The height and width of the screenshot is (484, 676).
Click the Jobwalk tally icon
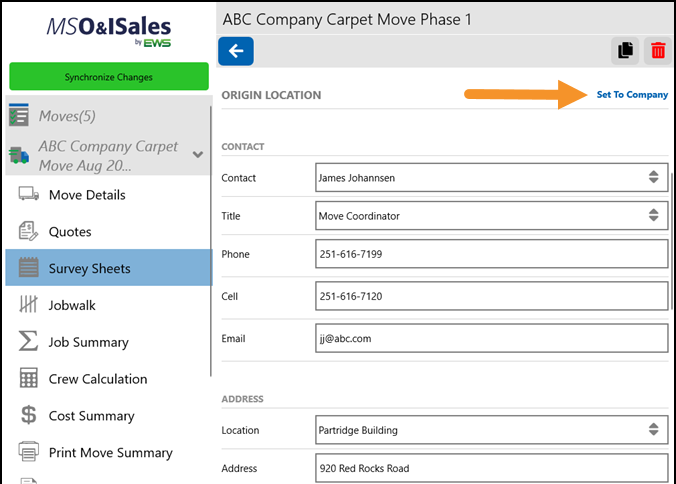point(29,305)
